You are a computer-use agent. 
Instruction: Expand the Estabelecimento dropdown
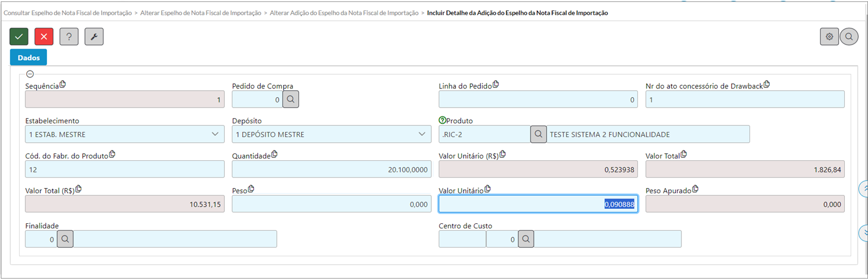pyautogui.click(x=125, y=134)
